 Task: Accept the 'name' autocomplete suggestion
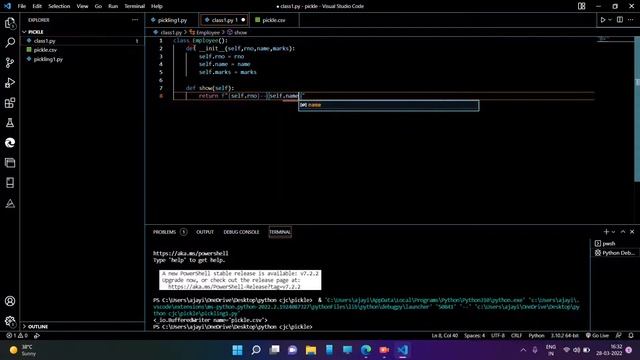(389, 105)
